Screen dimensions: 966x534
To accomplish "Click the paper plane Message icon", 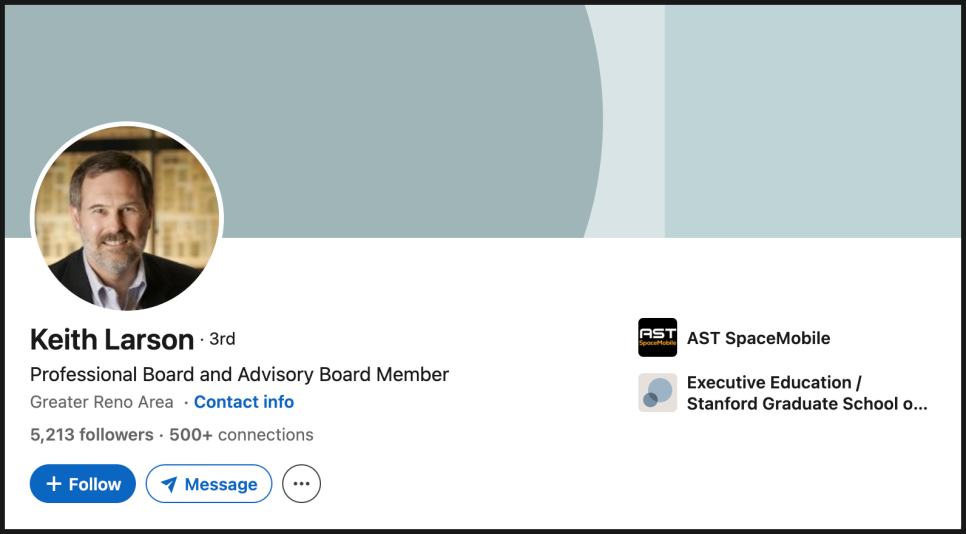I will point(169,484).
